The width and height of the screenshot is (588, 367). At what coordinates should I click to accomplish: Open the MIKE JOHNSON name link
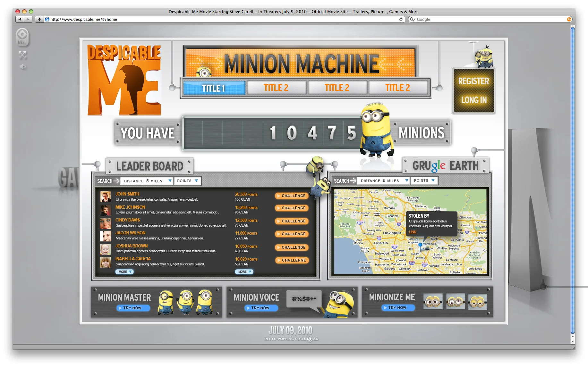click(130, 207)
